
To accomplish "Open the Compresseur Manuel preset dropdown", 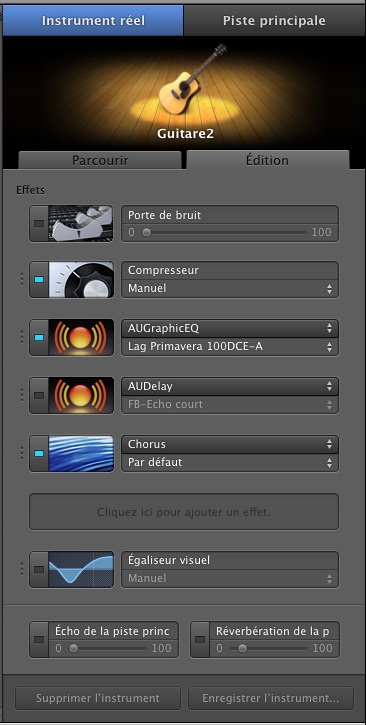I will [x=230, y=289].
